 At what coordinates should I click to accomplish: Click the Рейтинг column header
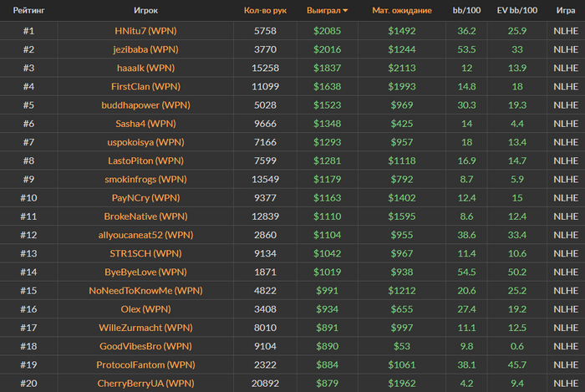[x=28, y=10]
